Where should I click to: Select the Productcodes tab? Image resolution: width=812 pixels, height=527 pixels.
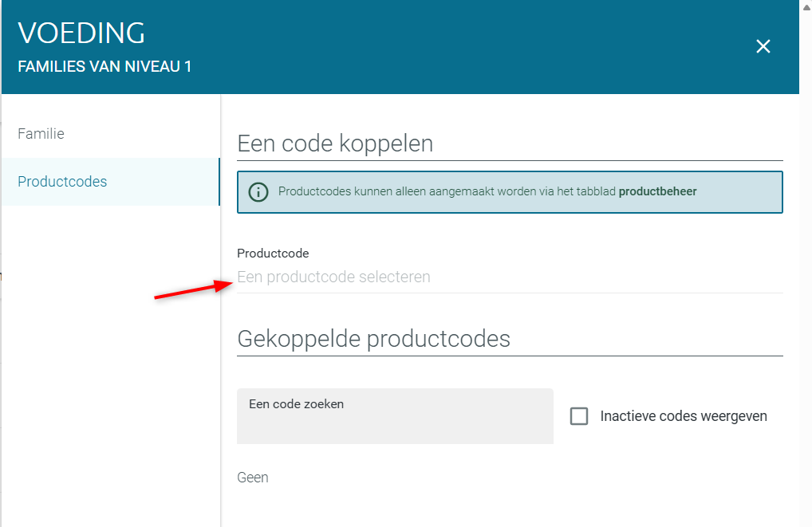pyautogui.click(x=110, y=182)
